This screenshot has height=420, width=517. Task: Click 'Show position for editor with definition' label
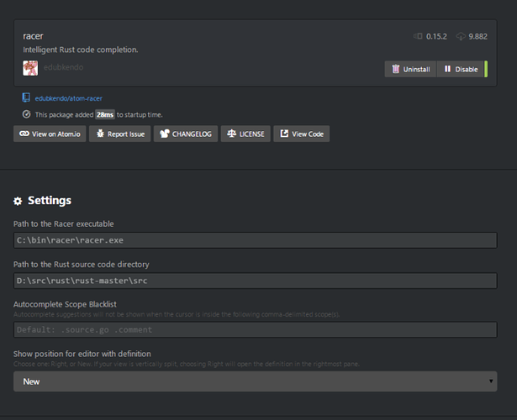[82, 354]
